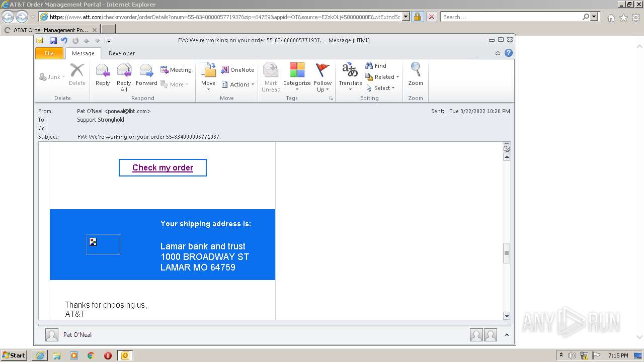This screenshot has width=644, height=362.
Task: Click the broken image placeholder in blue box
Action: pyautogui.click(x=103, y=244)
